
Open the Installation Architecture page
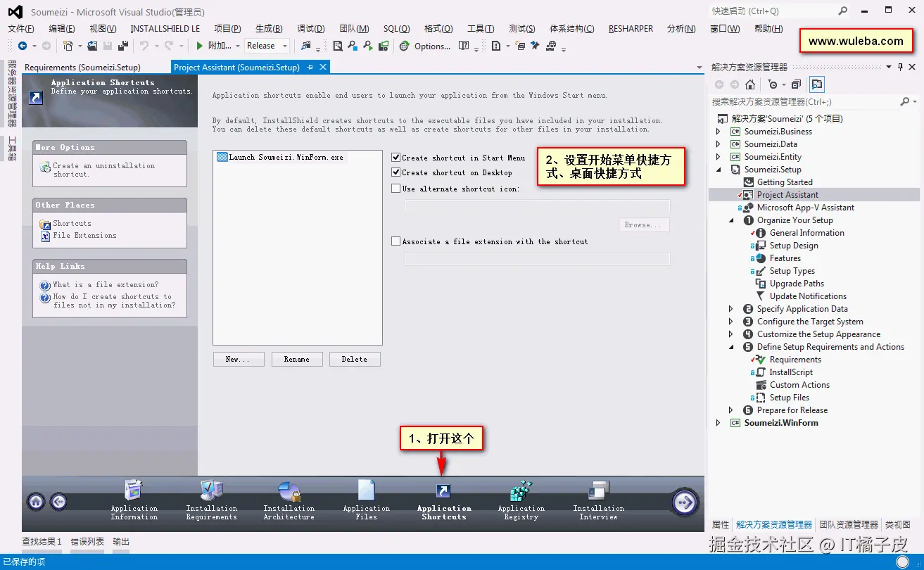click(x=288, y=500)
